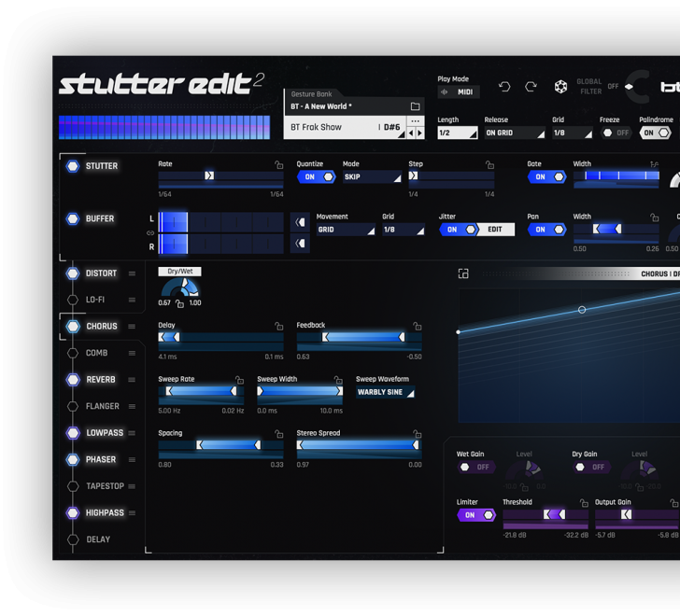Click the PHASER reorder handle
This screenshot has height=616, width=680.
[132, 459]
